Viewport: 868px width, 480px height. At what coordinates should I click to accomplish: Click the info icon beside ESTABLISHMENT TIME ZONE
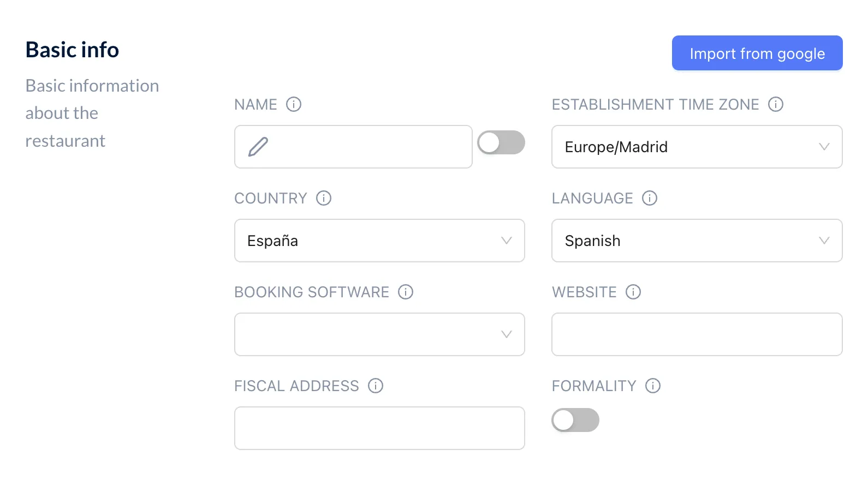point(776,104)
